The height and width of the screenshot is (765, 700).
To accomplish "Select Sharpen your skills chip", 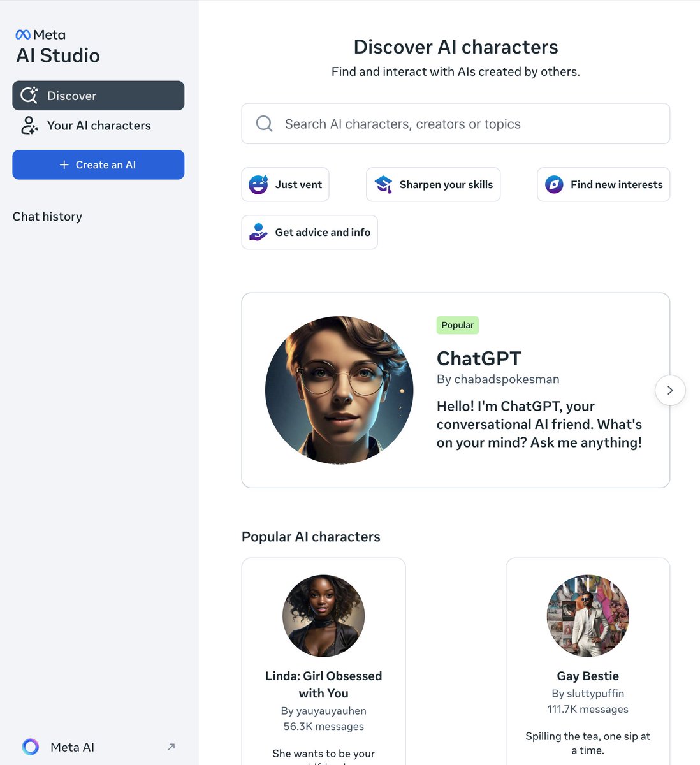I will click(x=433, y=184).
